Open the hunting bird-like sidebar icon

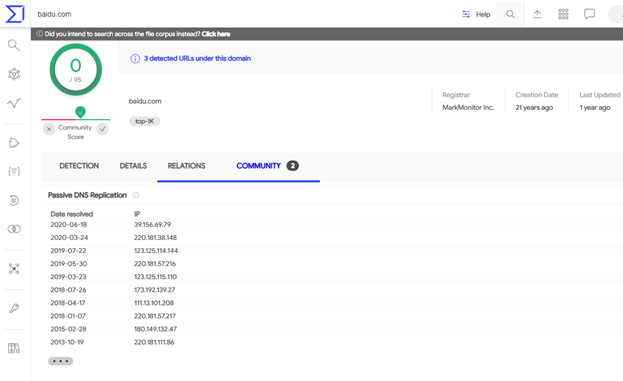14,143
